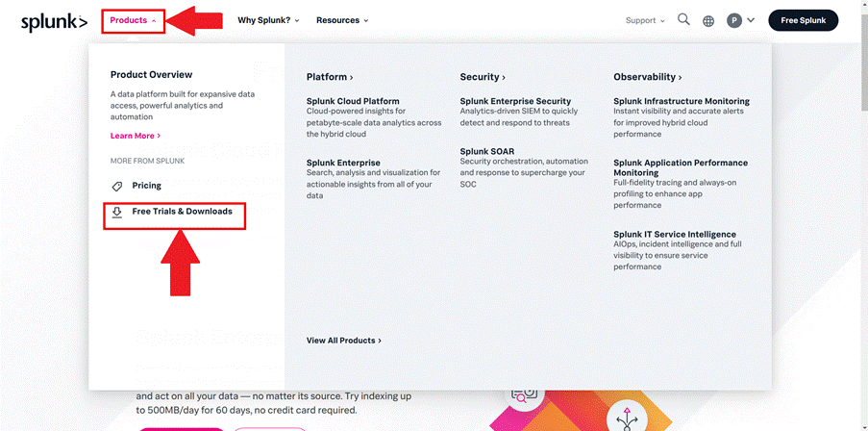This screenshot has width=868, height=431.
Task: Expand the Why Splunk? dropdown
Action: [x=268, y=20]
